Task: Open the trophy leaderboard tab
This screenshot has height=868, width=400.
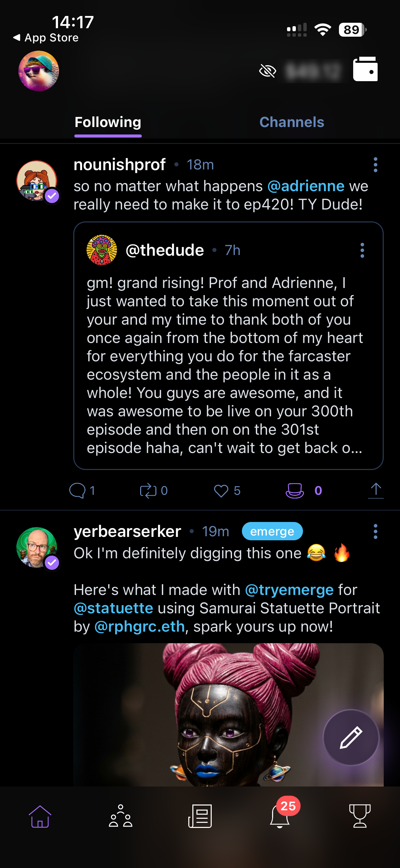Action: [x=360, y=816]
